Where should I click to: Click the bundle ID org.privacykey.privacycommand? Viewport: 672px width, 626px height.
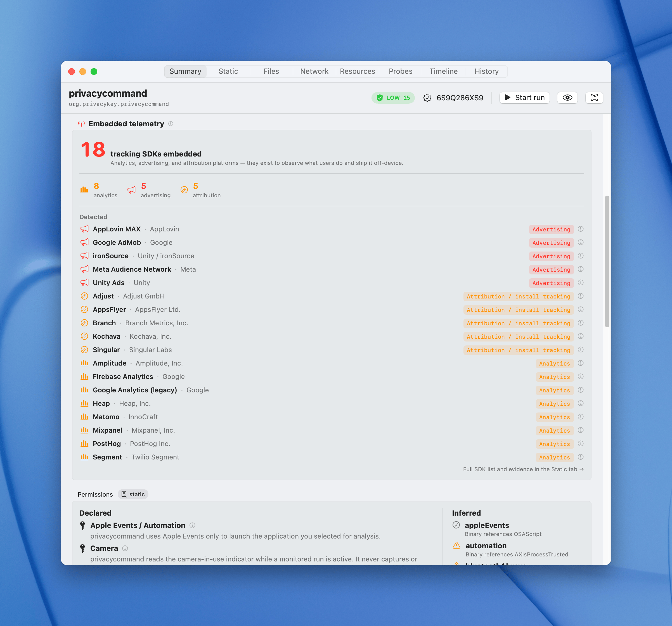pyautogui.click(x=119, y=104)
